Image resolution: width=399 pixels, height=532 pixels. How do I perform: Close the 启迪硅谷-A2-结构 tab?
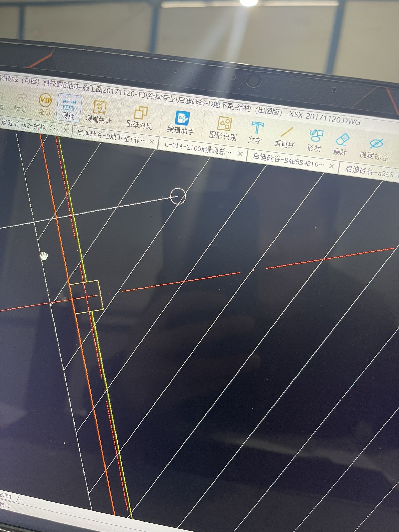pyautogui.click(x=66, y=130)
